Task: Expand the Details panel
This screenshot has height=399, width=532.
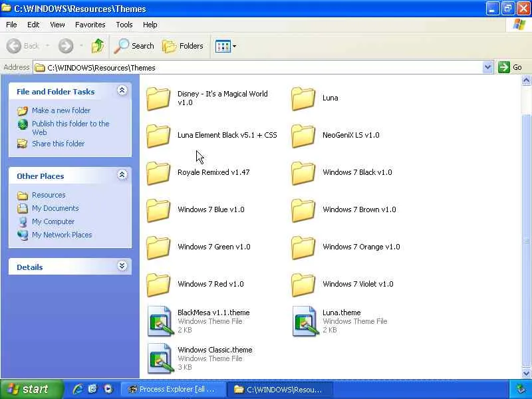Action: (x=122, y=265)
